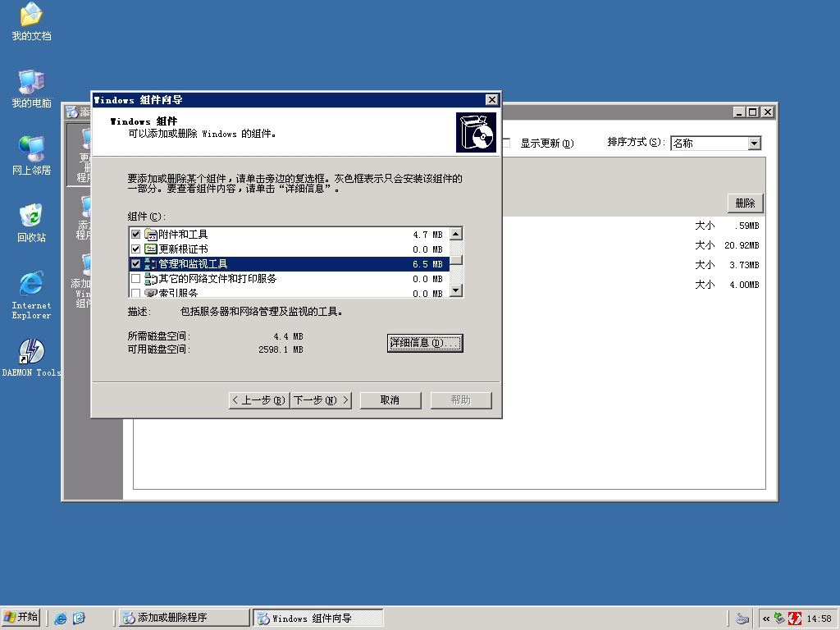Go back with 上一步 button

(259, 400)
